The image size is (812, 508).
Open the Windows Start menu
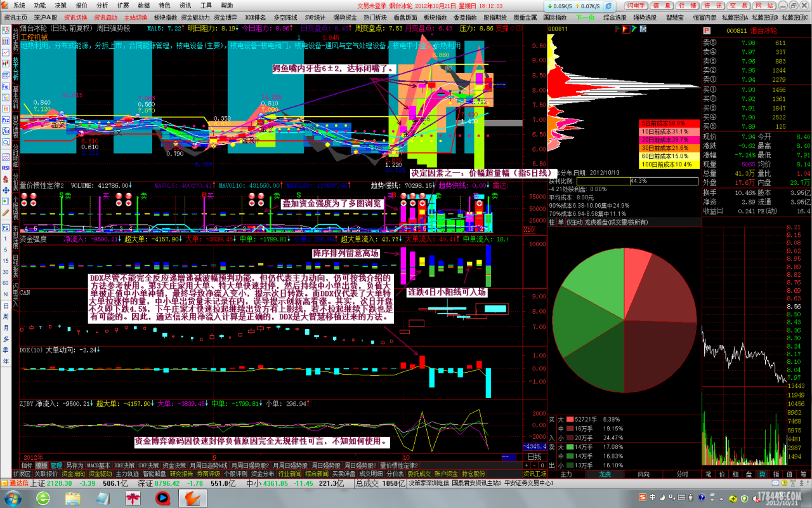coord(13,498)
